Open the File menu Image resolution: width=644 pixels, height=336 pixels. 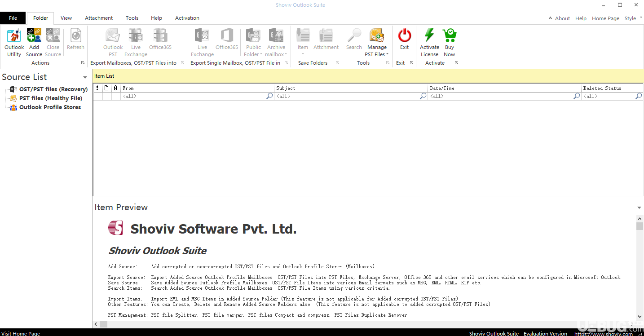point(13,18)
